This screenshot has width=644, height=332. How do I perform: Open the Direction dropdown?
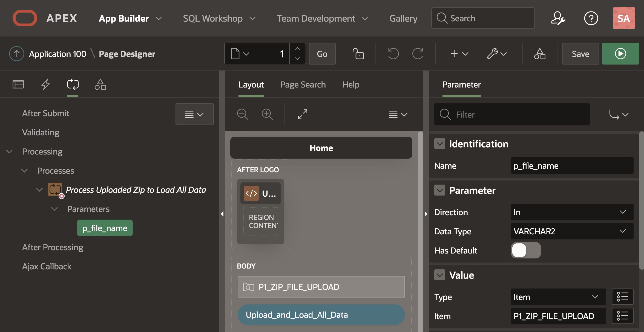tap(572, 212)
